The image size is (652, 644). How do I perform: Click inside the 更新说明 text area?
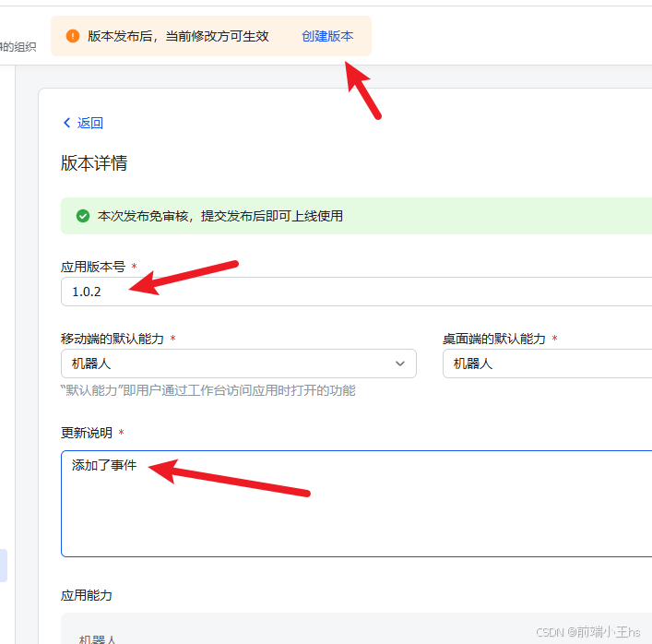(x=356, y=504)
